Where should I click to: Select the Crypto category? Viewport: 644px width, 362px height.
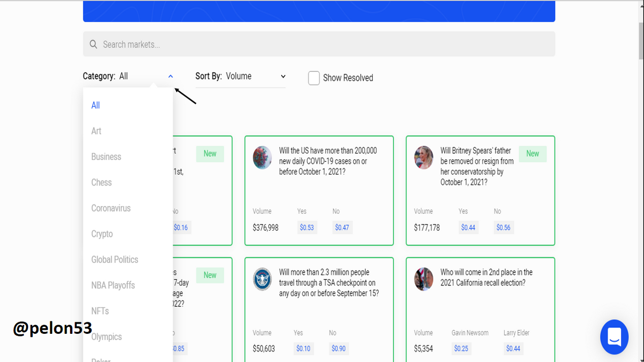pos(102,234)
